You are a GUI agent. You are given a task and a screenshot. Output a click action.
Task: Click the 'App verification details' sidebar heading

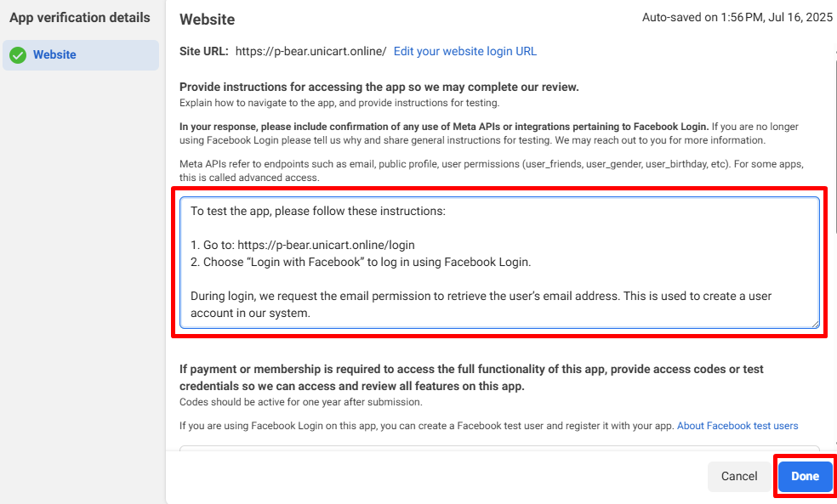pos(80,18)
